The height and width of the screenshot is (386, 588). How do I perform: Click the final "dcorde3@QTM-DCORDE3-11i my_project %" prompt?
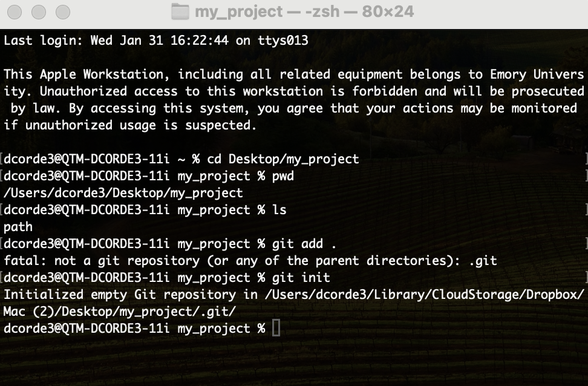coord(134,329)
